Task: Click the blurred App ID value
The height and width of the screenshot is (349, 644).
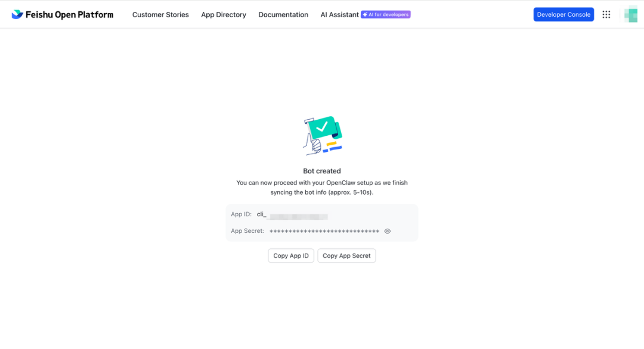Action: click(x=299, y=216)
